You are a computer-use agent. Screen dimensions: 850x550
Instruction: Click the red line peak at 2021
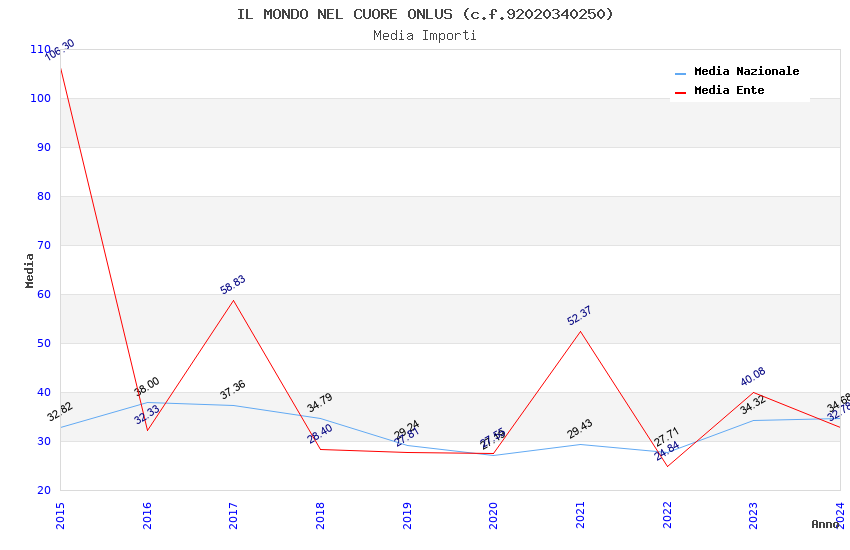pyautogui.click(x=580, y=332)
